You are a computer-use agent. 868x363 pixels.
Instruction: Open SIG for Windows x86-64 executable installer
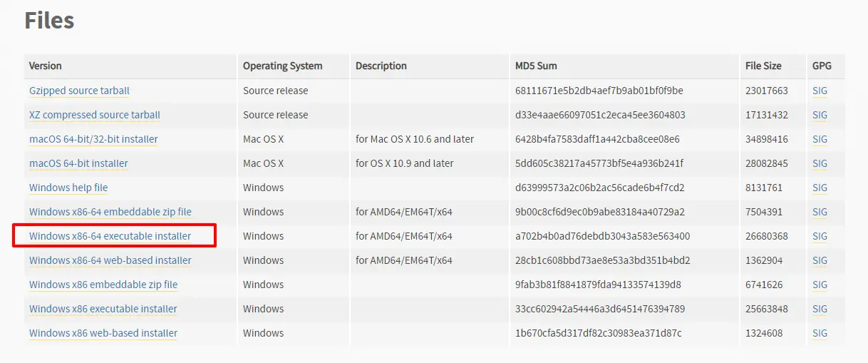pos(820,236)
